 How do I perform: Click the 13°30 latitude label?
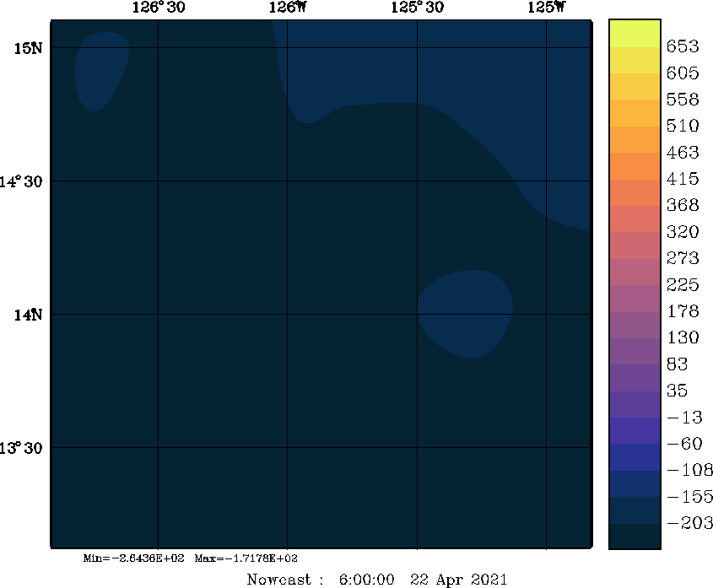coord(21,448)
